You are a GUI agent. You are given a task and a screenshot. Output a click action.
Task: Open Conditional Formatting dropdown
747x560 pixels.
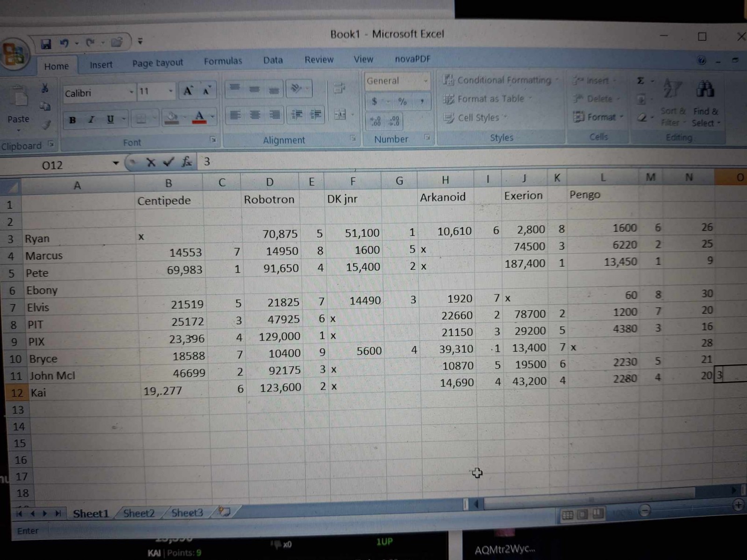(500, 80)
